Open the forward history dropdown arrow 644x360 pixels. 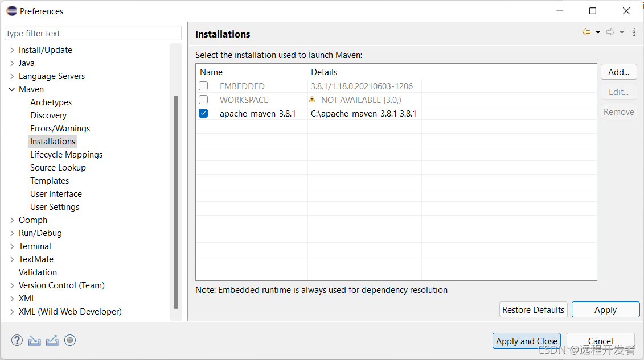pyautogui.click(x=622, y=32)
